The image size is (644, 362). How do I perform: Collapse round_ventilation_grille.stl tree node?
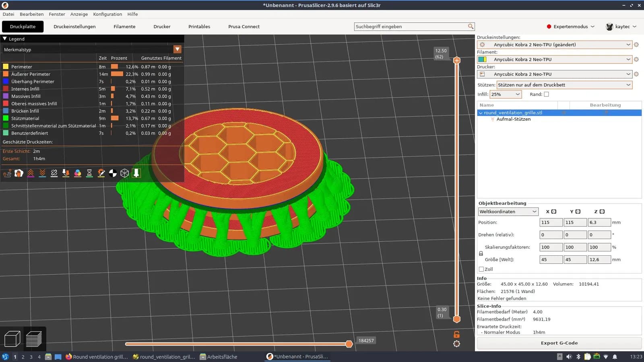(x=481, y=113)
